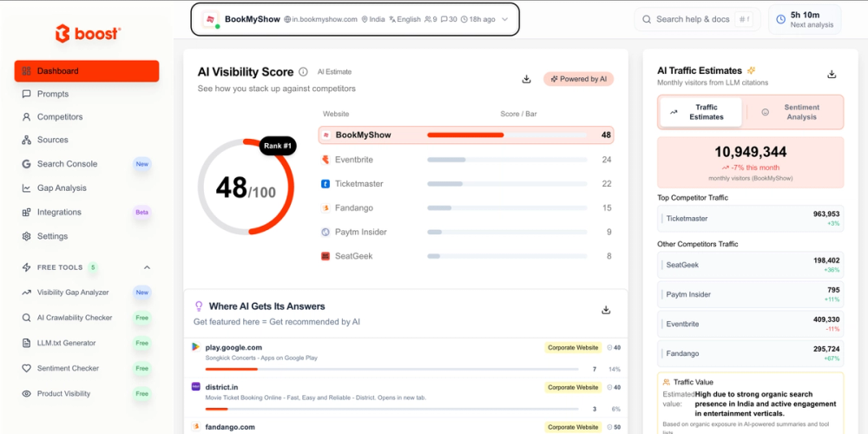Viewport: 868px width, 434px height.
Task: Select the Fandango traffic row
Action: [751, 353]
